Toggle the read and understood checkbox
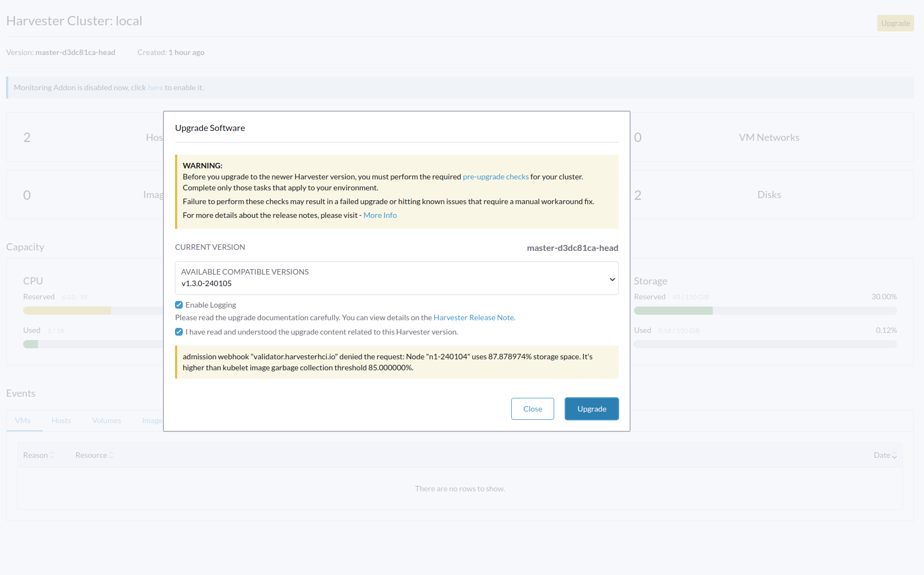924x575 pixels. coord(179,332)
